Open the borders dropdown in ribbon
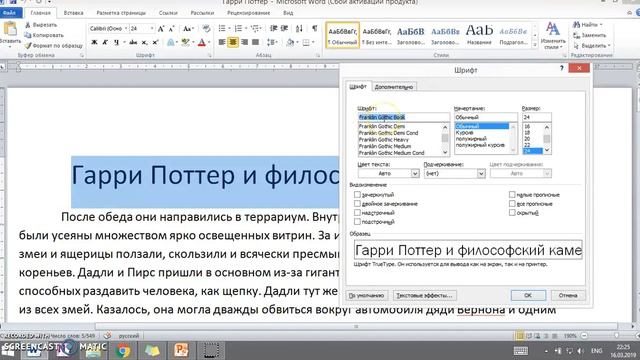The width and height of the screenshot is (640, 360). click(x=313, y=42)
